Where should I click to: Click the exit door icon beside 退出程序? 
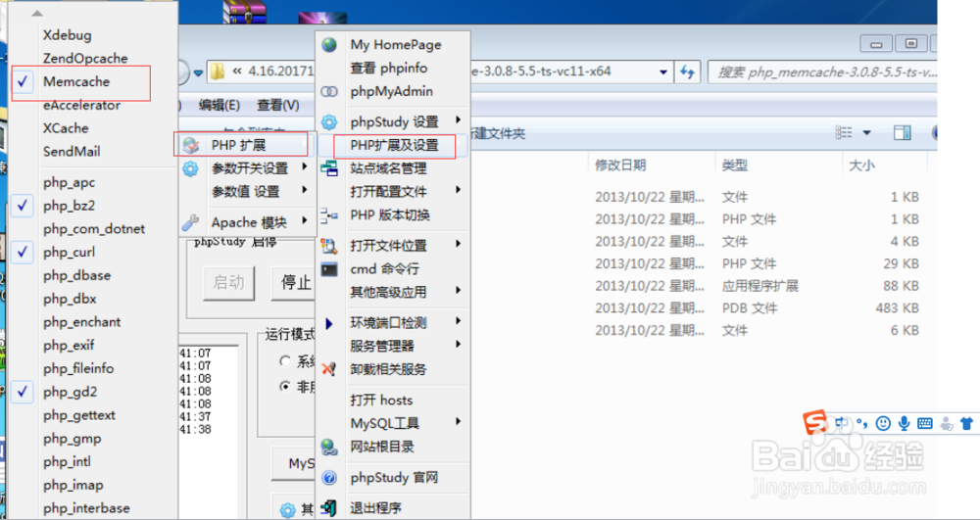[x=329, y=509]
